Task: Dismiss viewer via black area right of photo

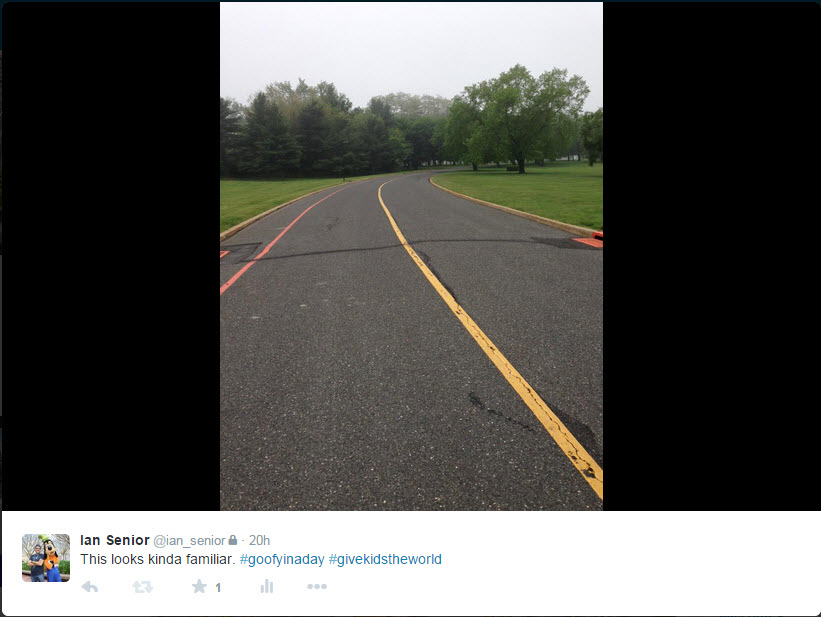Action: 711,256
